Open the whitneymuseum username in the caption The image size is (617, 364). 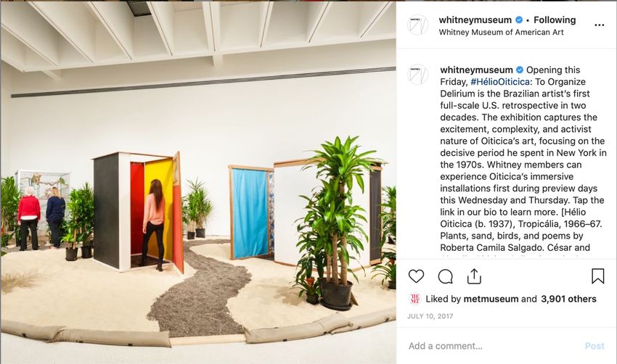click(x=476, y=70)
